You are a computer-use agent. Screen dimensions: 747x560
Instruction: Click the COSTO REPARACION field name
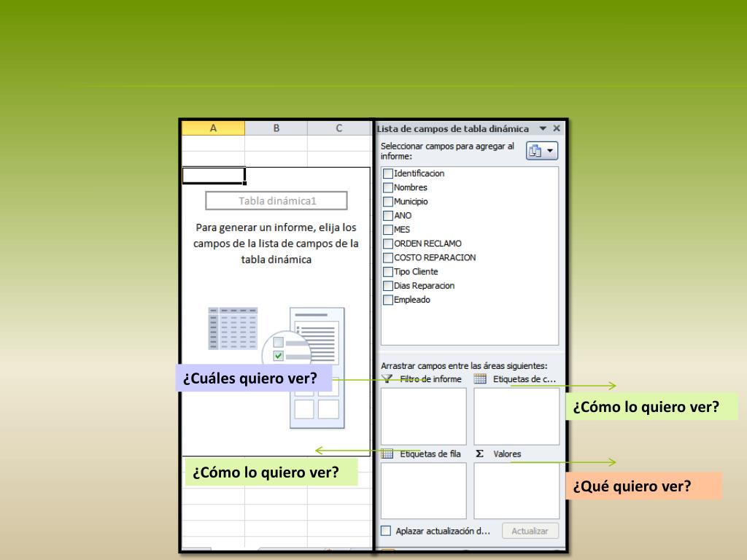[435, 257]
